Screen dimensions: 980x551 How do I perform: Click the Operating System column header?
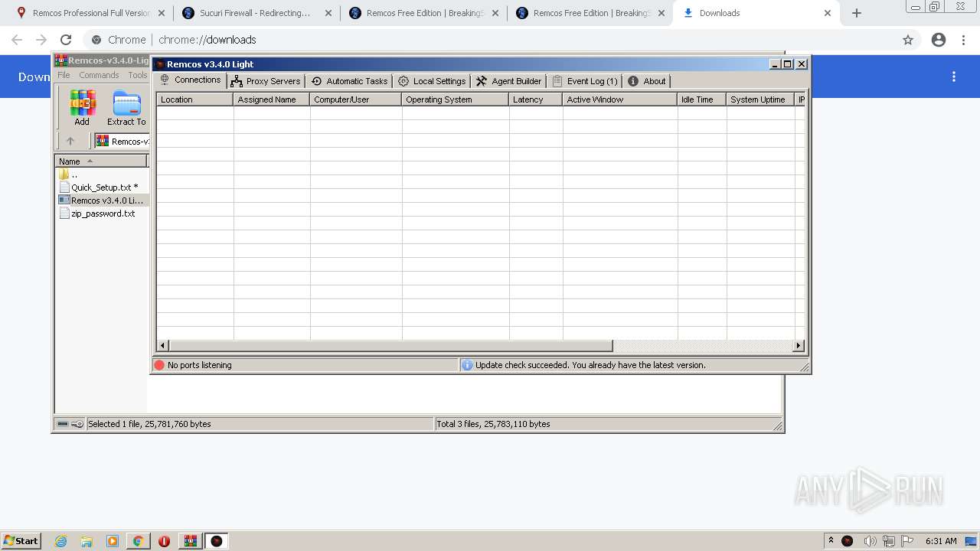click(x=456, y=99)
